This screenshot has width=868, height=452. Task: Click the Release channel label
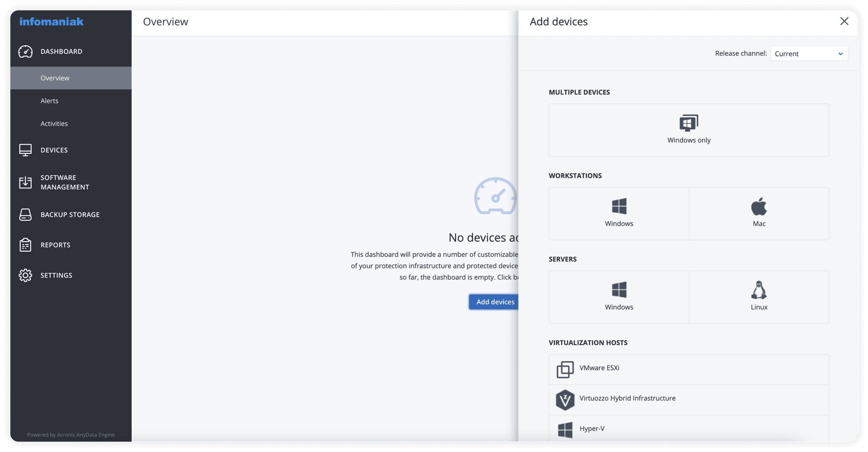741,53
